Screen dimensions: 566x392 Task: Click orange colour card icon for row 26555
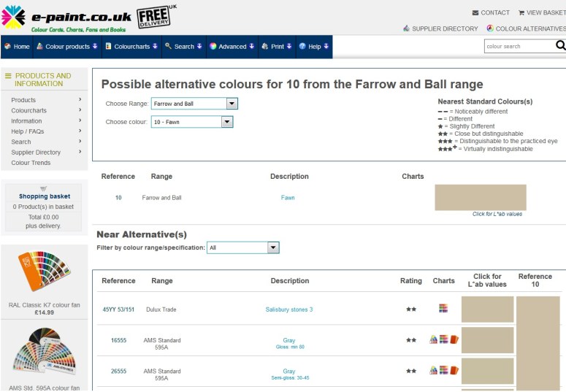tap(454, 370)
